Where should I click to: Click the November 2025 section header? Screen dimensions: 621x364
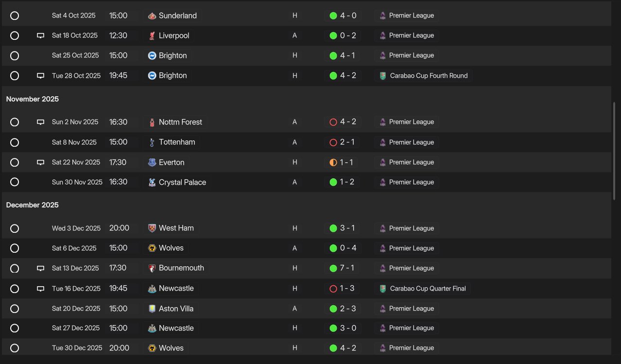click(33, 99)
